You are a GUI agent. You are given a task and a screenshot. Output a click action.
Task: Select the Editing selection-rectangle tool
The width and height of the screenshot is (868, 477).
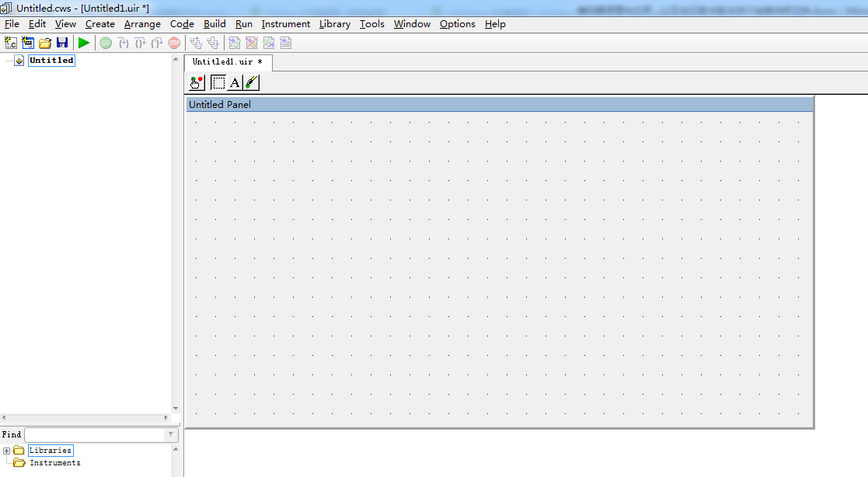pos(218,83)
